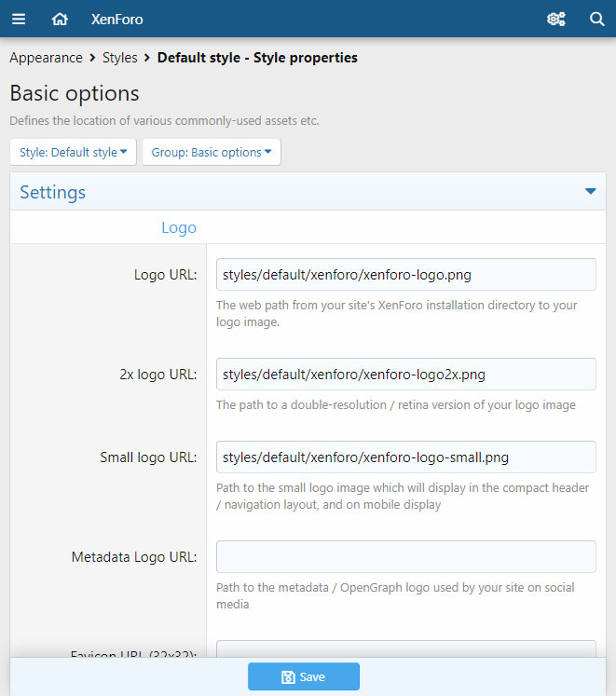The width and height of the screenshot is (616, 696).
Task: Open the Style: Default style dropdown
Action: [x=73, y=152]
